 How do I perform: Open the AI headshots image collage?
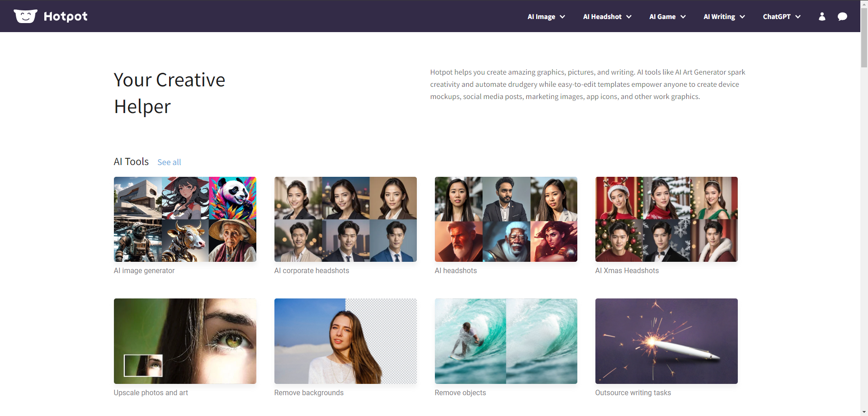pyautogui.click(x=506, y=219)
